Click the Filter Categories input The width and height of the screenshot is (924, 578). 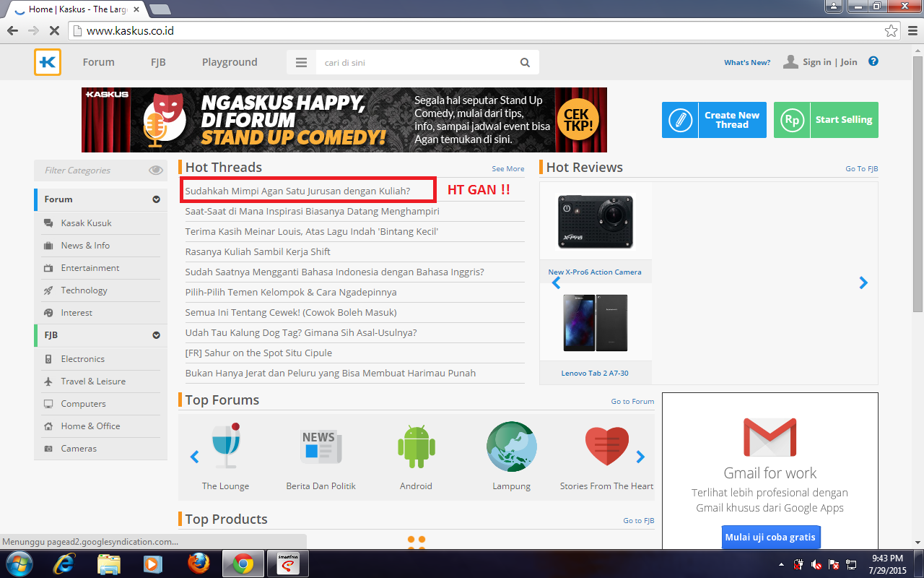point(90,171)
